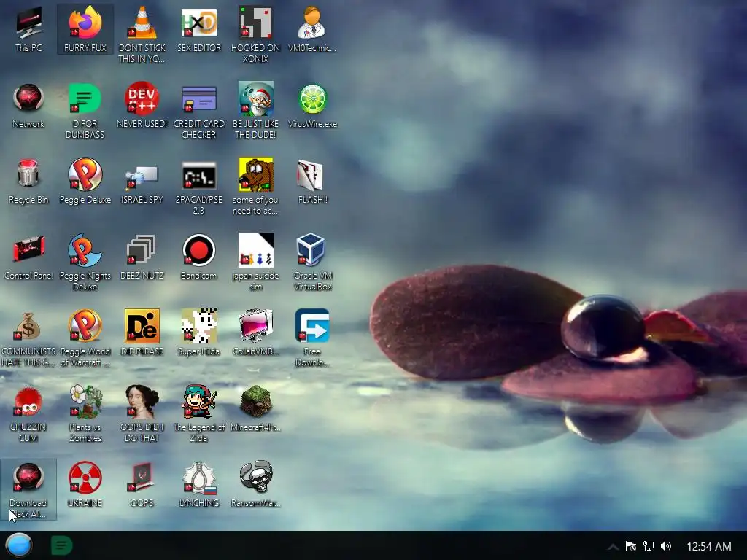Click the RansomWar... skull icon
The image size is (747, 560).
point(255,477)
